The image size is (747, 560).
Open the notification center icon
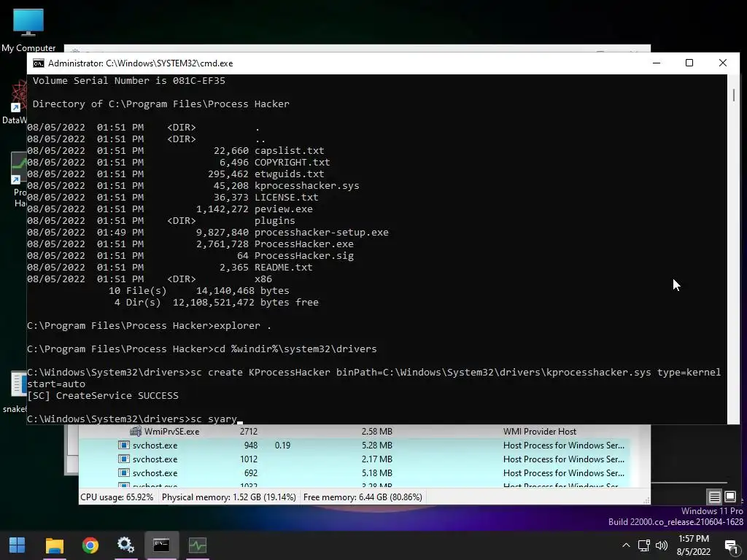click(731, 545)
